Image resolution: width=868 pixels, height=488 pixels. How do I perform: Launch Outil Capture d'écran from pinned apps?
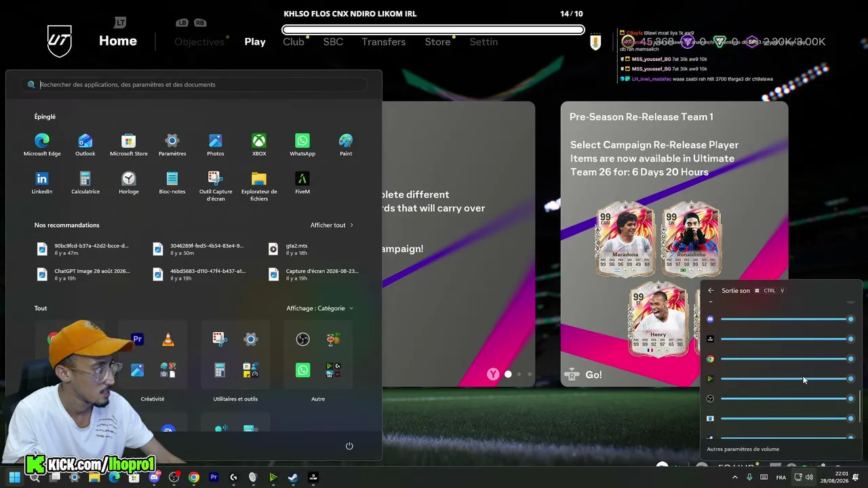tap(216, 186)
